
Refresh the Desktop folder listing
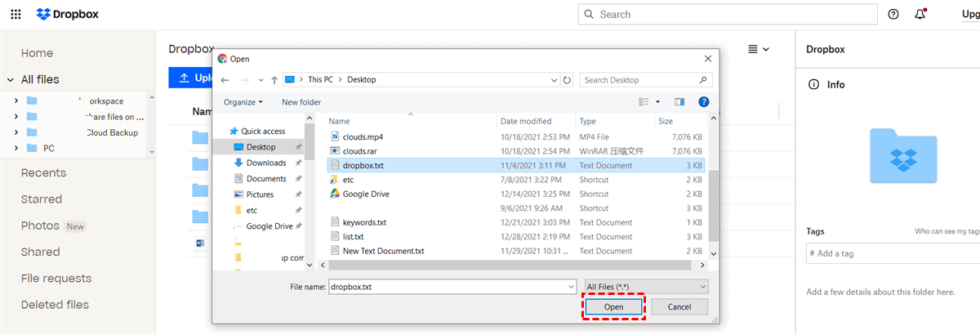point(568,80)
